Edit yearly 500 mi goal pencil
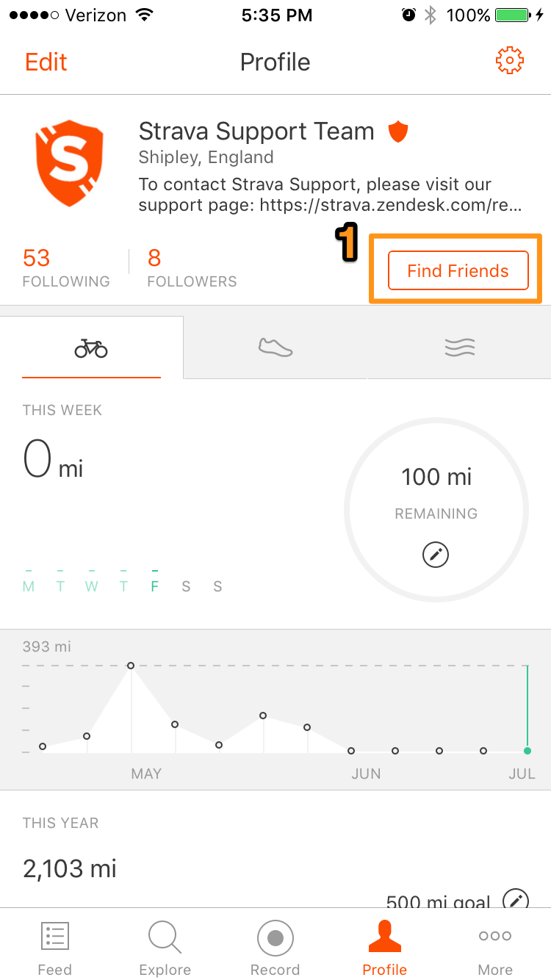Viewport: 551px width, 980px height. (516, 900)
